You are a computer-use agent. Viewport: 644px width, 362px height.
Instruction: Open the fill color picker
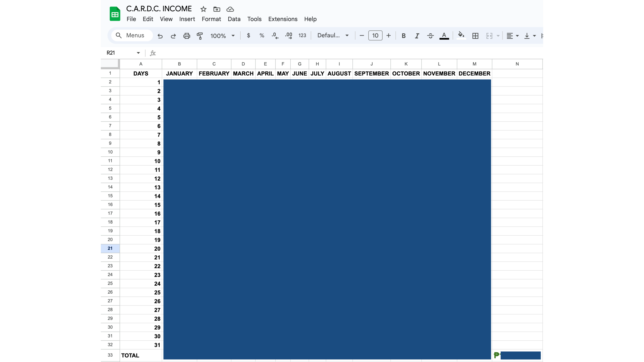(461, 36)
